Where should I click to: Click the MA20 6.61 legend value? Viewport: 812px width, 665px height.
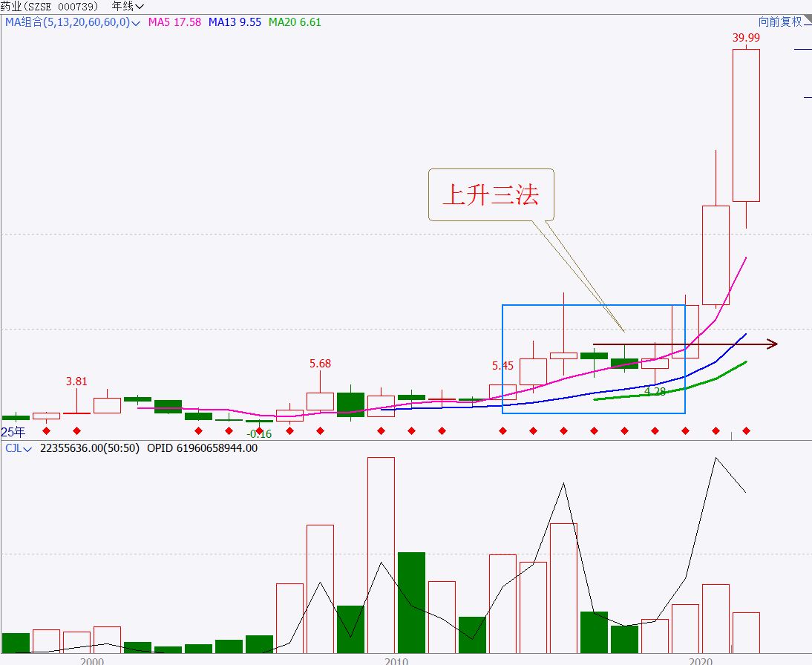click(x=295, y=22)
